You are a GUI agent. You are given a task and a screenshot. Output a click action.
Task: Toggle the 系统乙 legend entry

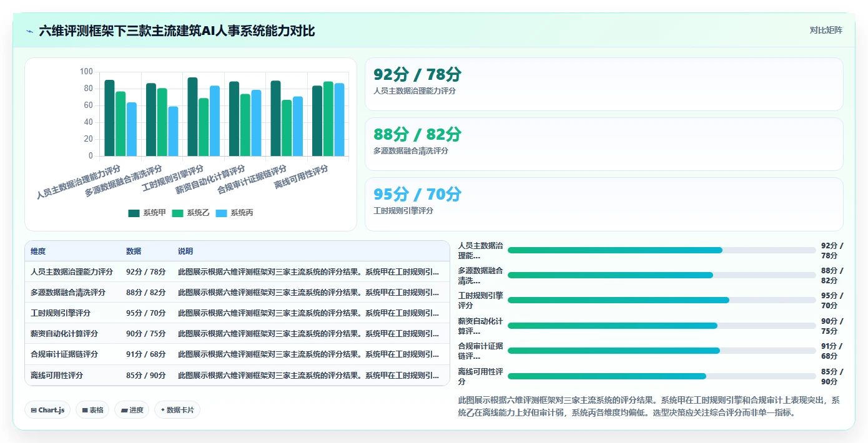(191, 213)
